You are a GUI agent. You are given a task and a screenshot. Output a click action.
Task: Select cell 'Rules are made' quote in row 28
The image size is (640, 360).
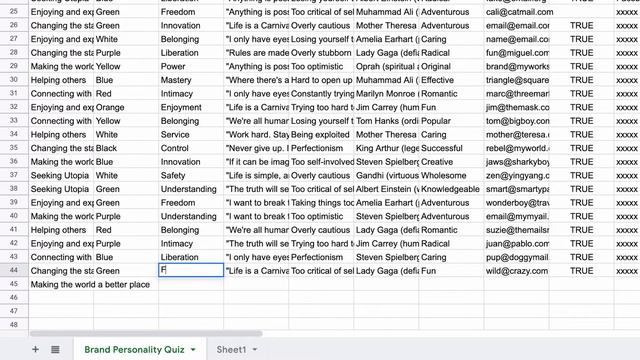(x=256, y=53)
